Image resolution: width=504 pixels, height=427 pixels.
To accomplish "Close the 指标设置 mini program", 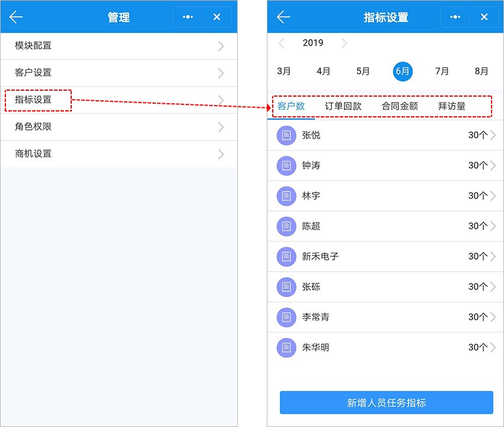I will 484,17.
